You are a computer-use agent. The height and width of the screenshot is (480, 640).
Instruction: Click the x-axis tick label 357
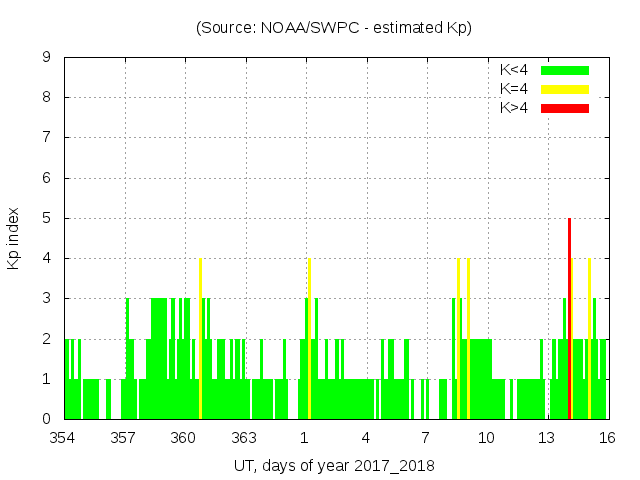(124, 438)
